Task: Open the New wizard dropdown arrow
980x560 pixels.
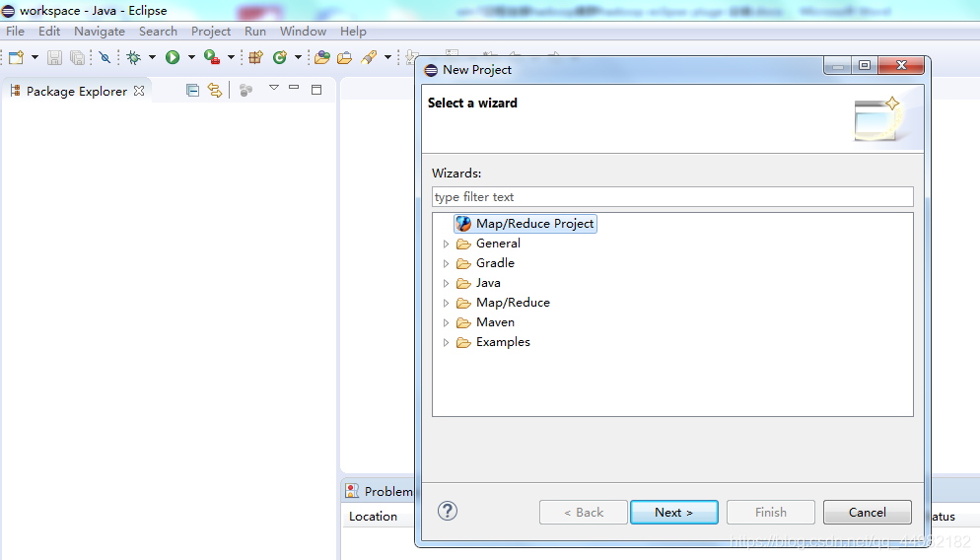Action: click(35, 57)
